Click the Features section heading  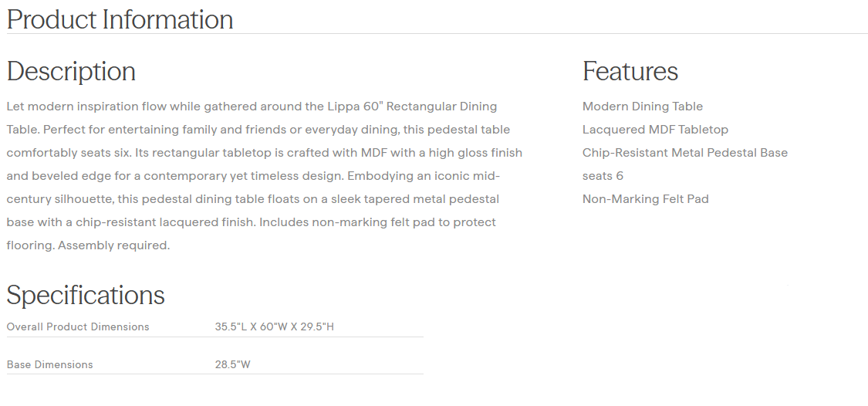click(x=630, y=71)
